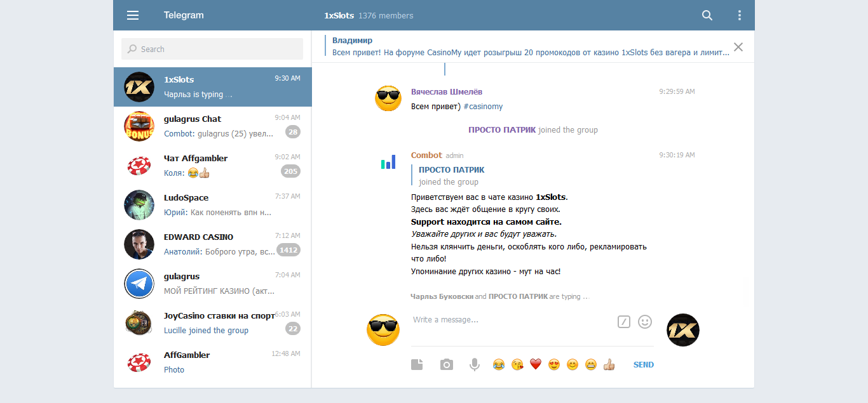Click the 1412 unread badge
The image size is (868, 403).
pos(288,250)
